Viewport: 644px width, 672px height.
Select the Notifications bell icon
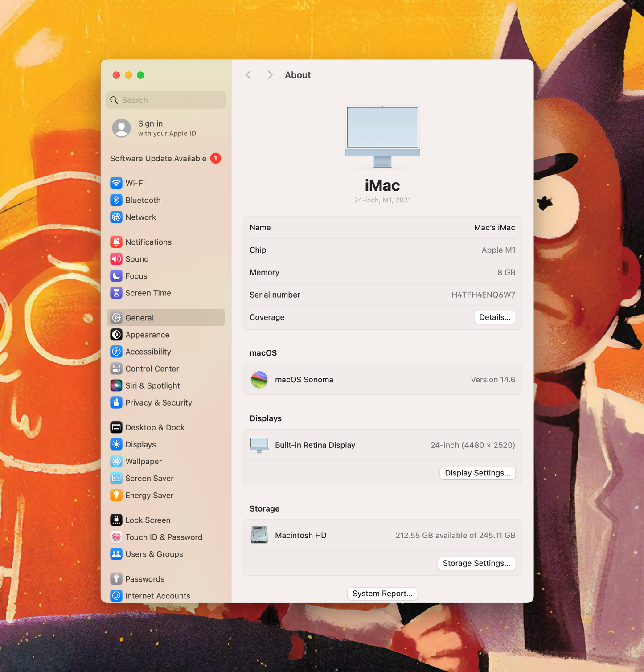pos(116,242)
